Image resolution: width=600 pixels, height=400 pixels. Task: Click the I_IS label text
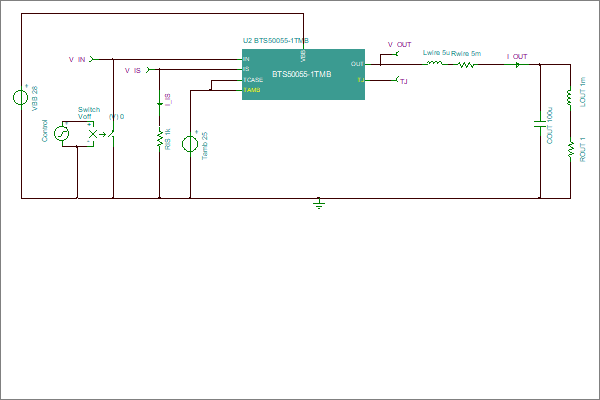point(168,99)
